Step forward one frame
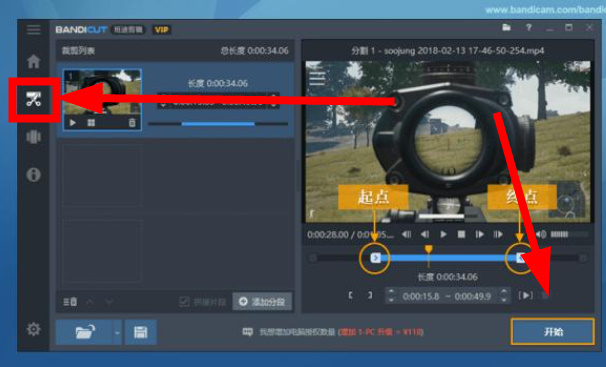Viewport: 606px width, 367px height. (480, 234)
